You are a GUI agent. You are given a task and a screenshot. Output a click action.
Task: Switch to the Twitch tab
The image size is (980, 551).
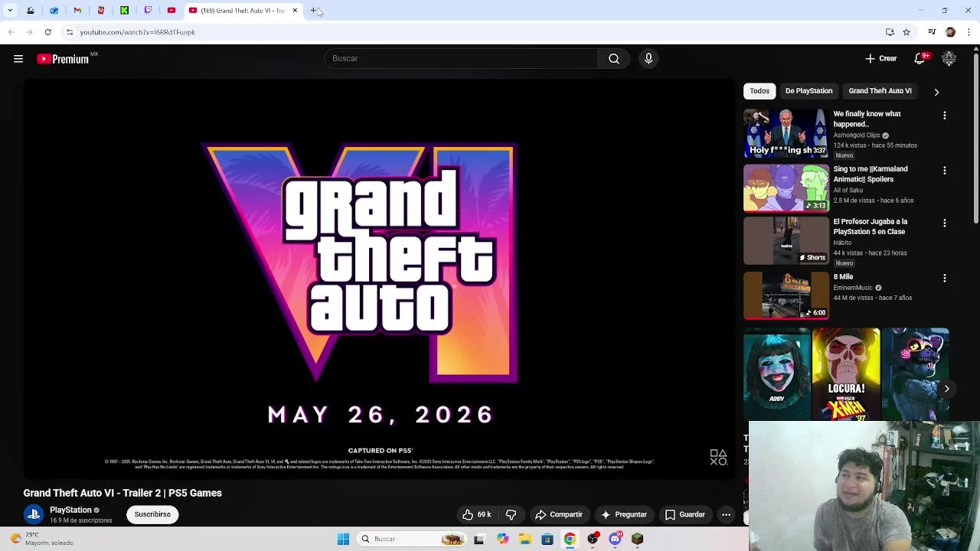click(x=148, y=11)
